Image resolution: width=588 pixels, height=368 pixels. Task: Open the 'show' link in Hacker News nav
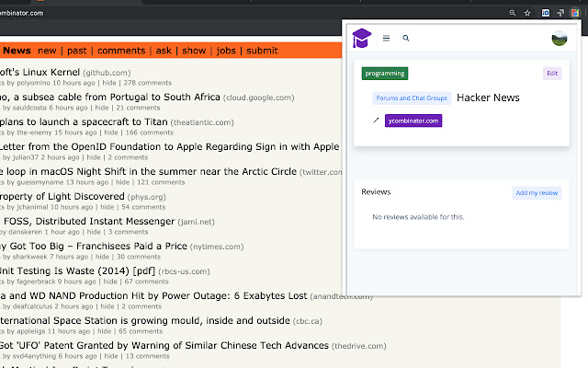pyautogui.click(x=194, y=51)
